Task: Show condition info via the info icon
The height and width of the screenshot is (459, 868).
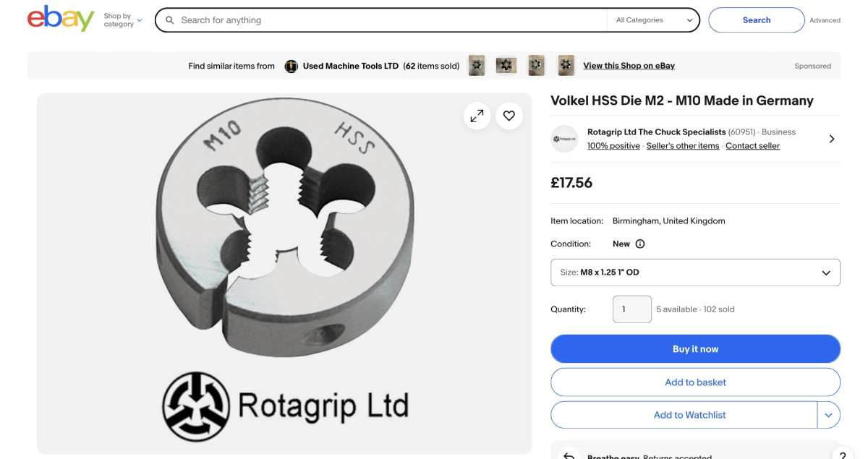Action: click(639, 244)
